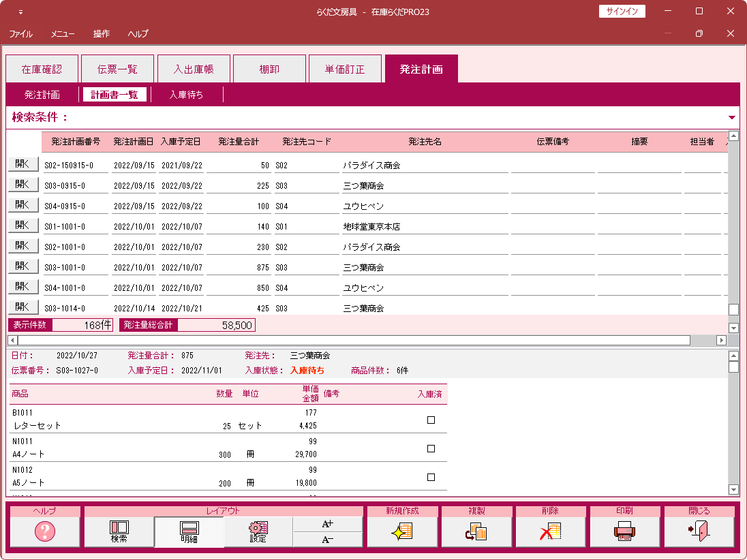Image resolution: width=747 pixels, height=560 pixels.
Task: Open the ファイル menu
Action: (x=21, y=34)
